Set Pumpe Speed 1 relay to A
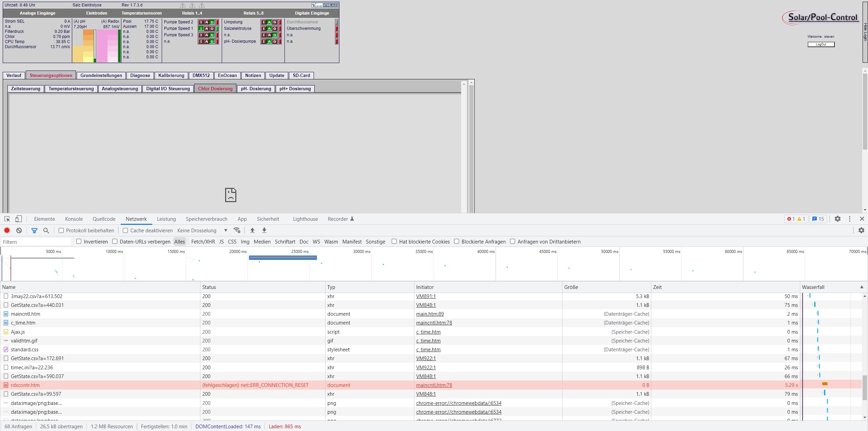The image size is (868, 431). tap(206, 28)
